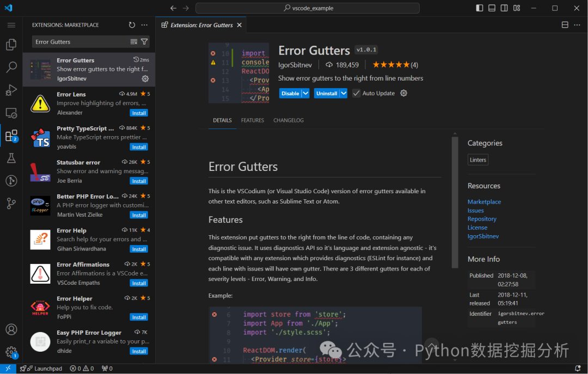
Task: Show errors and warnings count in status bar
Action: tap(82, 369)
